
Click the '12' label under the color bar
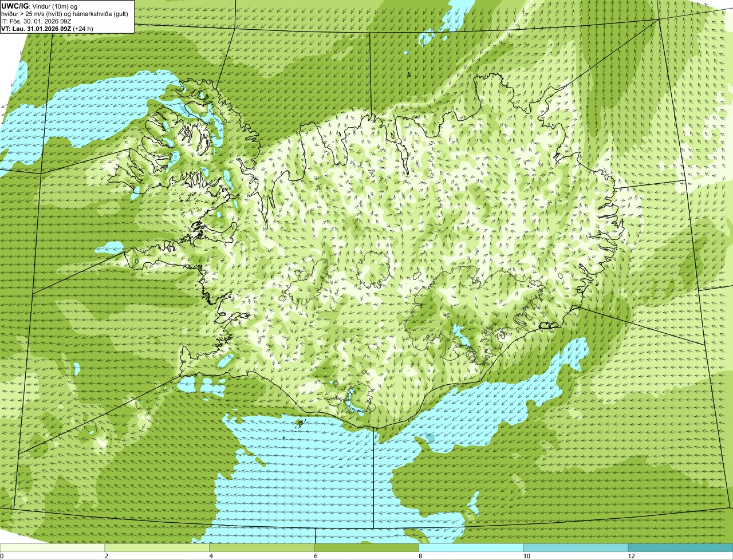pyautogui.click(x=631, y=556)
